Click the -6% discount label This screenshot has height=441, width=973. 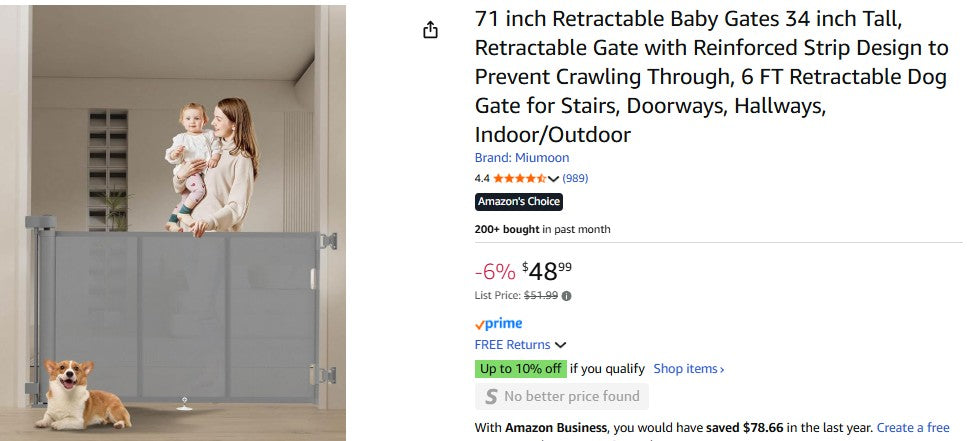[494, 271]
